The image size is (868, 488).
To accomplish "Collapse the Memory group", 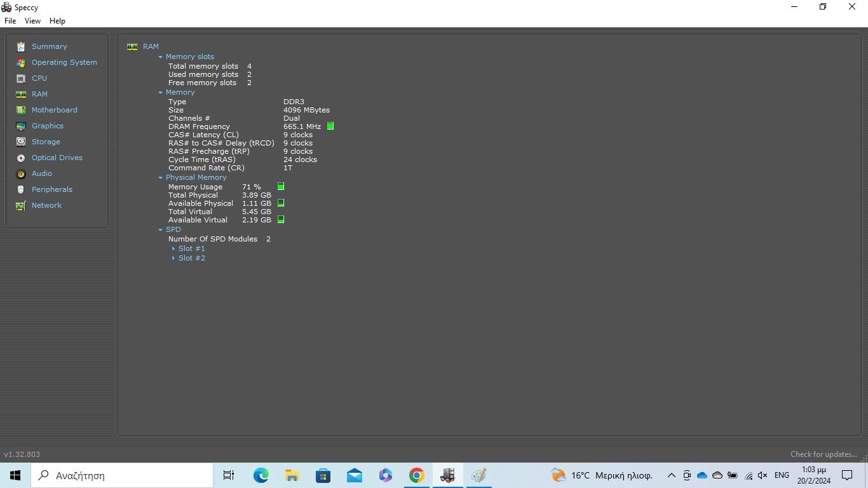I will coord(161,92).
